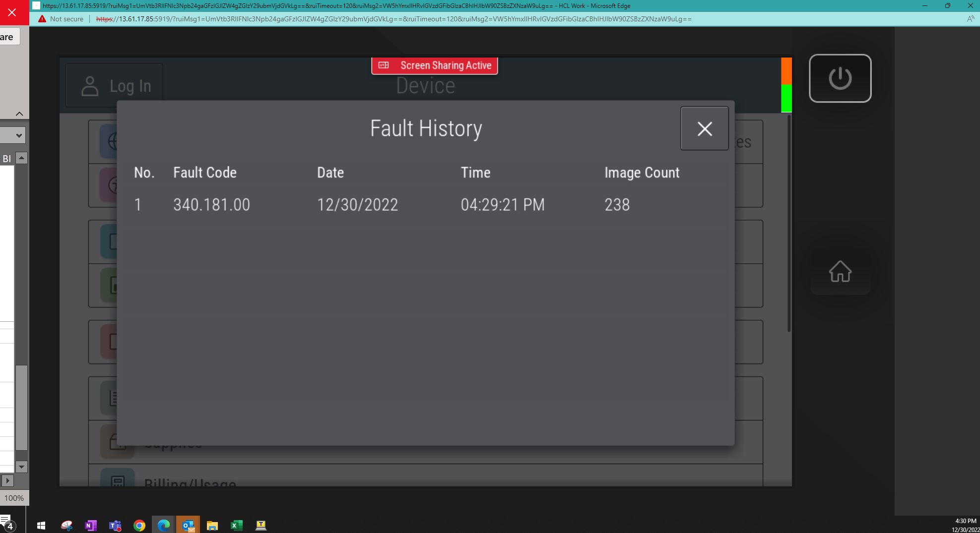
Task: Select fault code 340.181.00 row
Action: (x=425, y=205)
